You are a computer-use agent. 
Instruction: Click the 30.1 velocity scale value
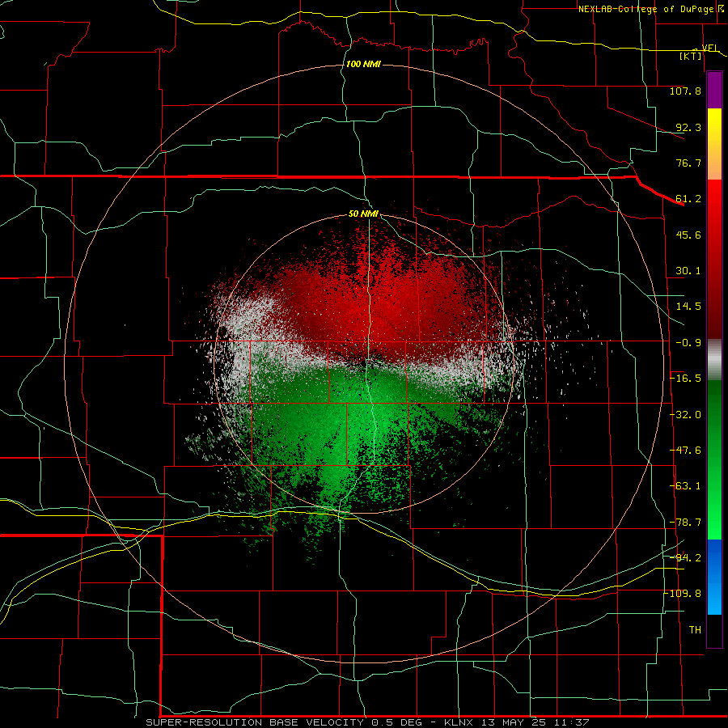tap(688, 271)
